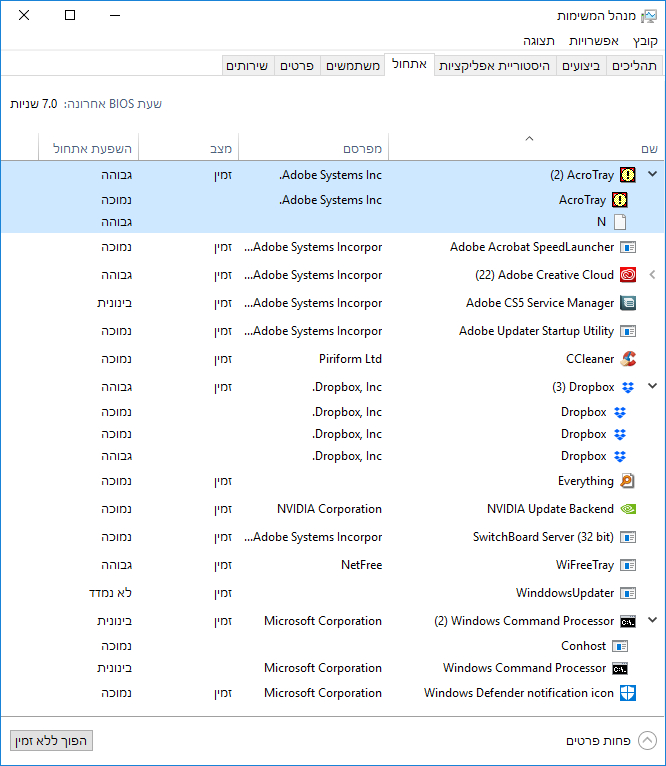666x766 pixels.
Task: Select the WiFreeTray entry name
Action: pos(584,565)
